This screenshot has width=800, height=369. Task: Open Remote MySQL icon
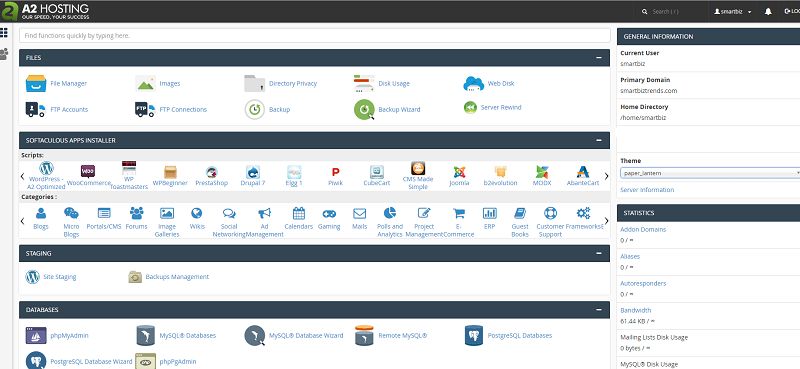[364, 335]
